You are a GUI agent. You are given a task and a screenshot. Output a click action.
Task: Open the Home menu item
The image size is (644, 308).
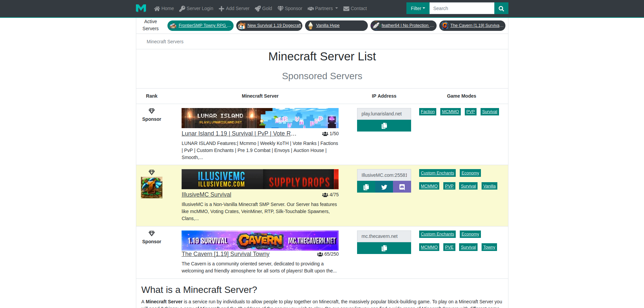coord(164,8)
